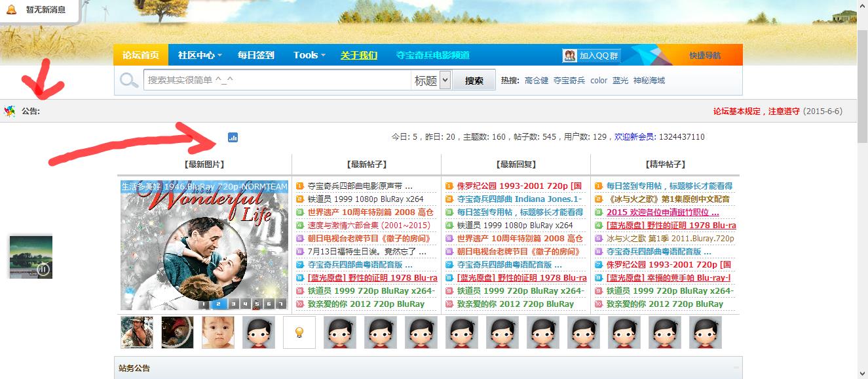This screenshot has height=379, width=868.
Task: Open the Paddington bear member avatar
Action: click(178, 332)
